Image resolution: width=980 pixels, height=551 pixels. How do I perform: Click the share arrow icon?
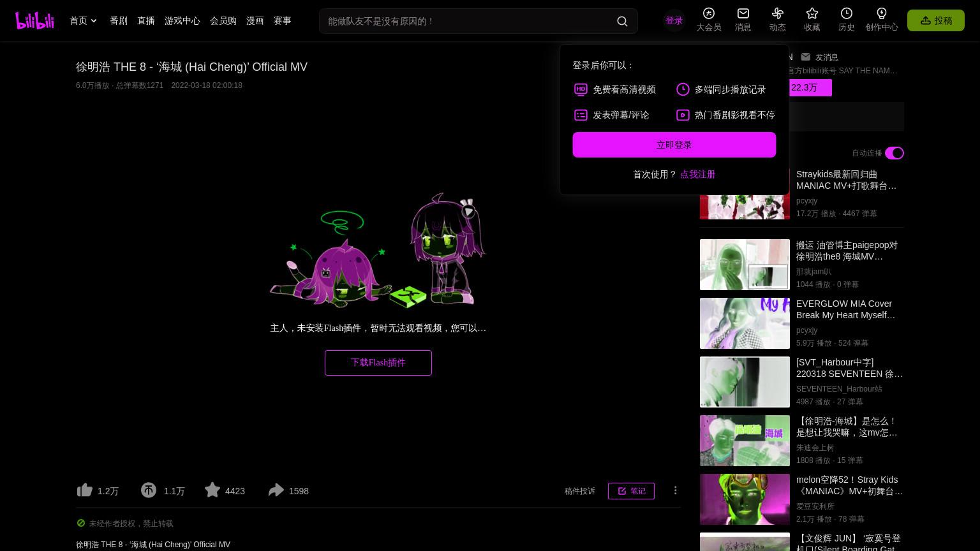[x=276, y=490]
